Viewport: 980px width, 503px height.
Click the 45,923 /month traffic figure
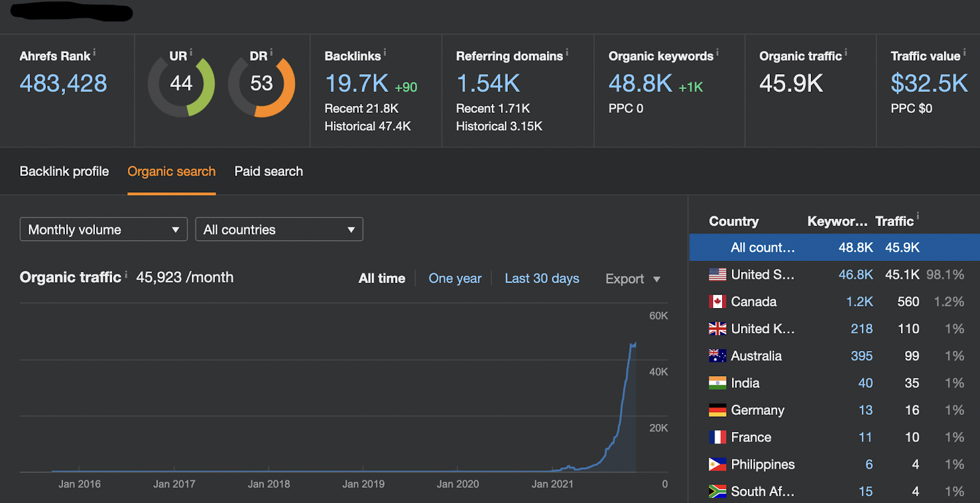pos(185,277)
